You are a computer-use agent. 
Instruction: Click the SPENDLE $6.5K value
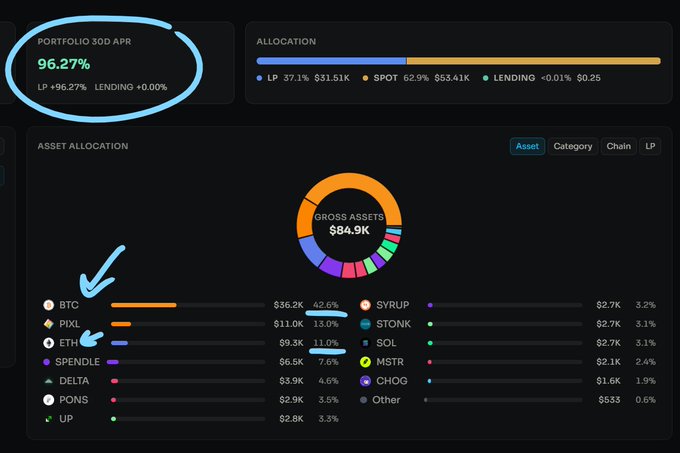click(291, 362)
